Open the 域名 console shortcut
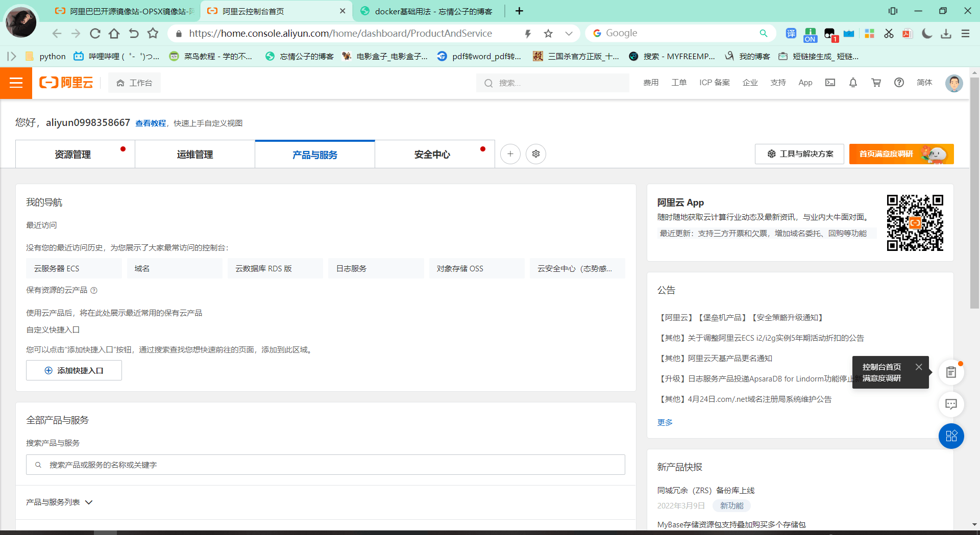 (175, 268)
